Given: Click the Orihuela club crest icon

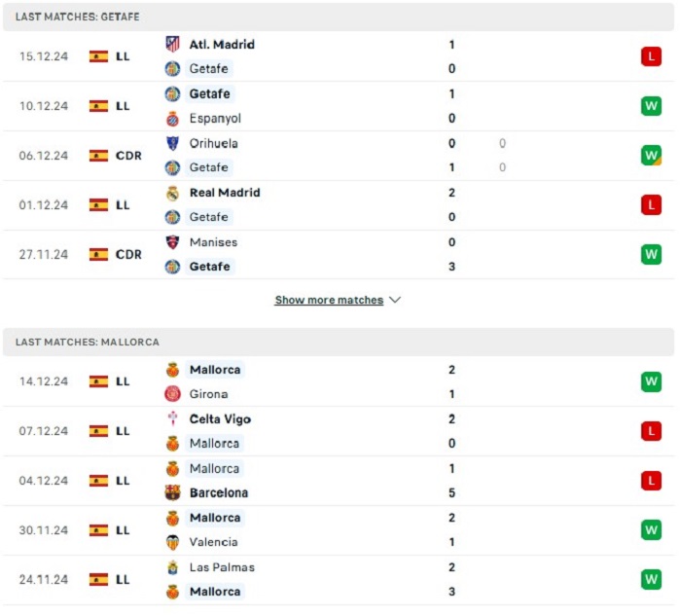Looking at the screenshot, I should 172,143.
